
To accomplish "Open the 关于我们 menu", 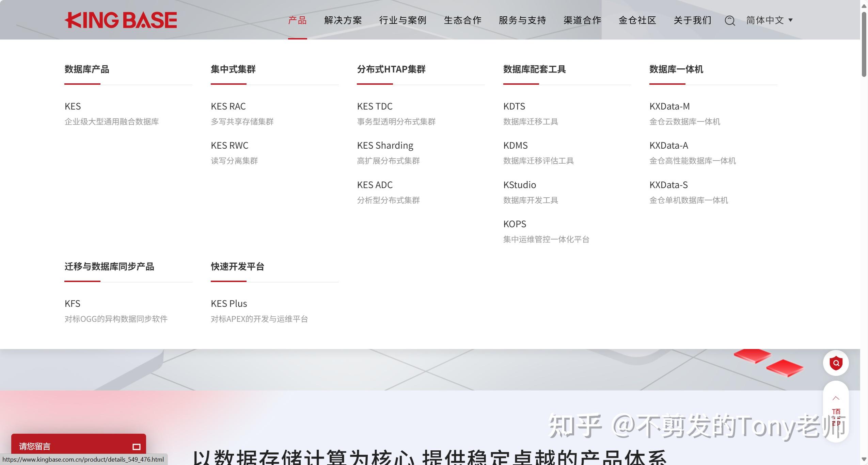I will point(692,20).
